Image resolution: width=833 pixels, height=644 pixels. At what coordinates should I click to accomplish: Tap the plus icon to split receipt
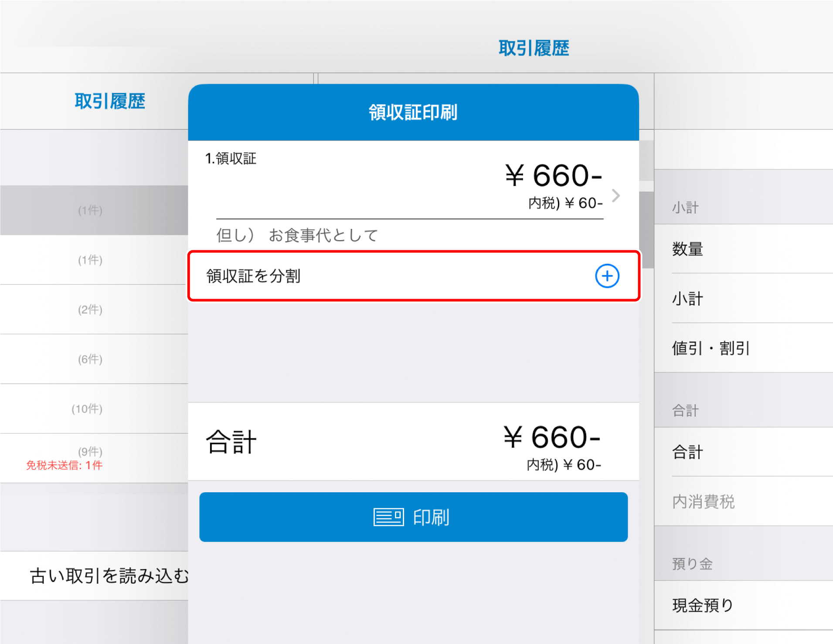pos(607,276)
